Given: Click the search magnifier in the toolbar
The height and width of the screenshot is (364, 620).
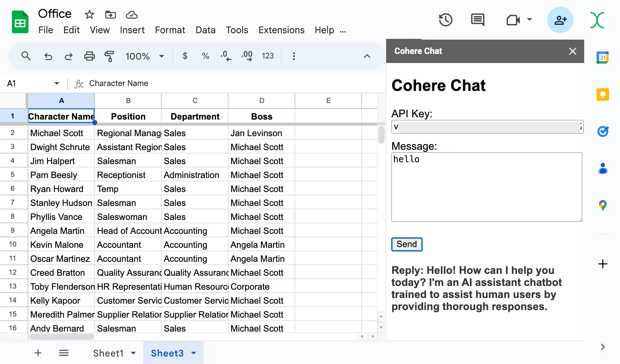Looking at the screenshot, I should tap(26, 56).
